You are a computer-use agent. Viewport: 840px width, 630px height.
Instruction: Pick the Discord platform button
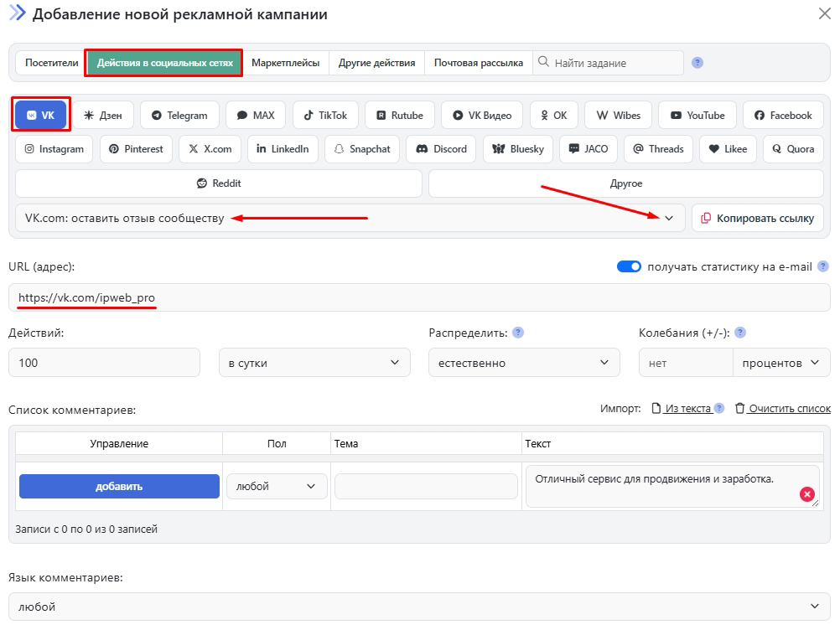(x=441, y=149)
